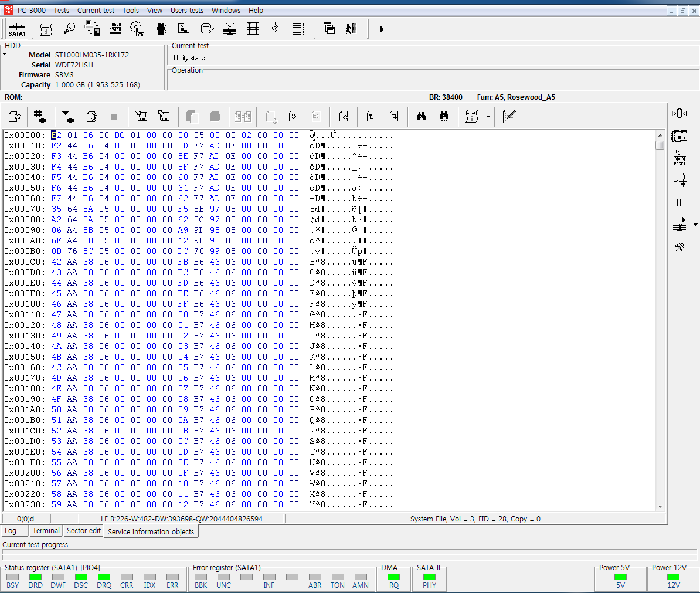Click the binoculars-with-dots find next icon
The image size is (700, 593).
point(444,117)
